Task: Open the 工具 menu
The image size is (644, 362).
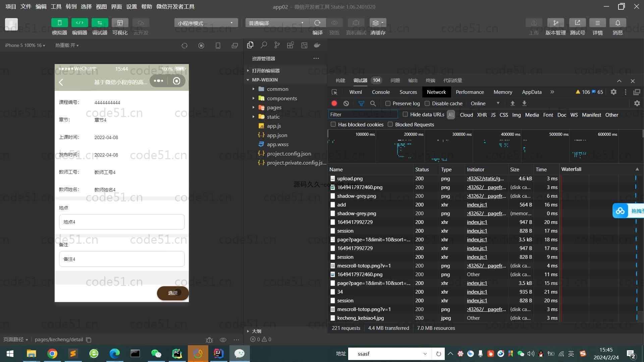Action: [x=56, y=6]
